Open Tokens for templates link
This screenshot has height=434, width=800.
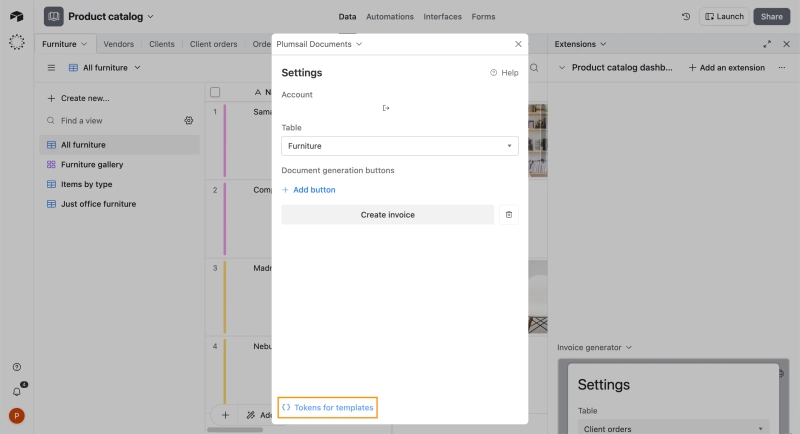coord(328,407)
